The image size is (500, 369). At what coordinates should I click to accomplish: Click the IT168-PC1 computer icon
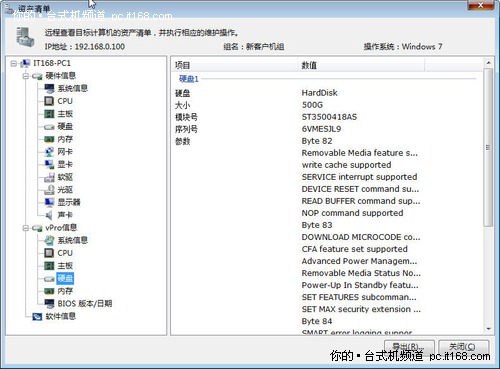[x=25, y=63]
